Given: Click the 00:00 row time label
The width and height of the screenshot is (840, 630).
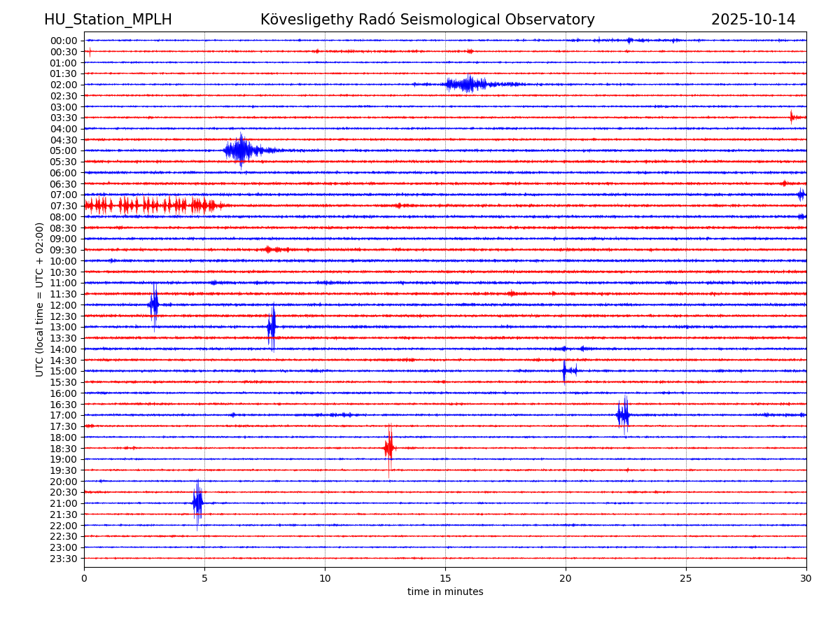Looking at the screenshot, I should click(63, 41).
